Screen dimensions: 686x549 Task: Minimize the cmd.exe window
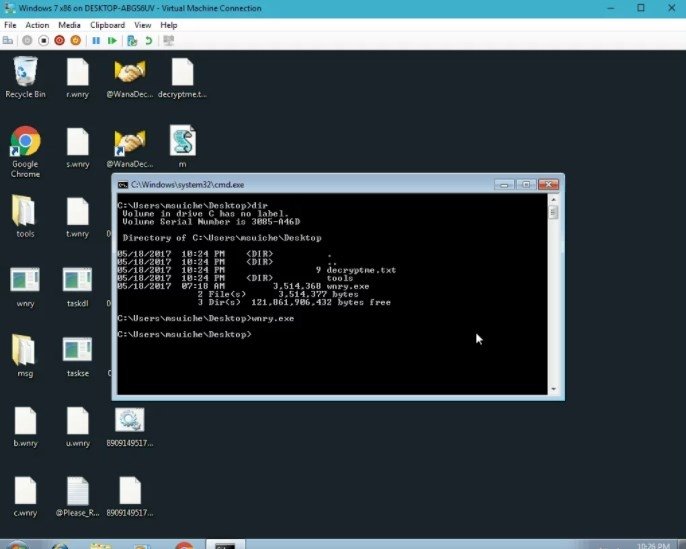pyautogui.click(x=504, y=185)
